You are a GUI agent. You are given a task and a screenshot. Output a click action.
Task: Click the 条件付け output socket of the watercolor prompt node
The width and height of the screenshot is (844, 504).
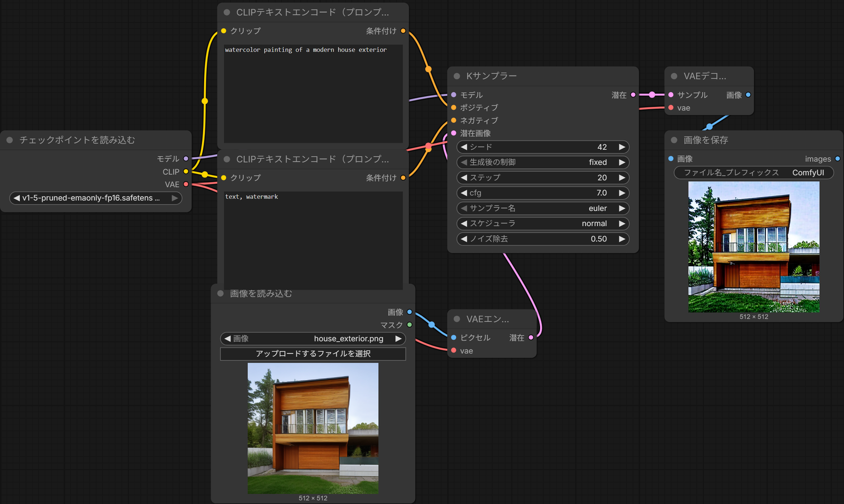tap(403, 31)
